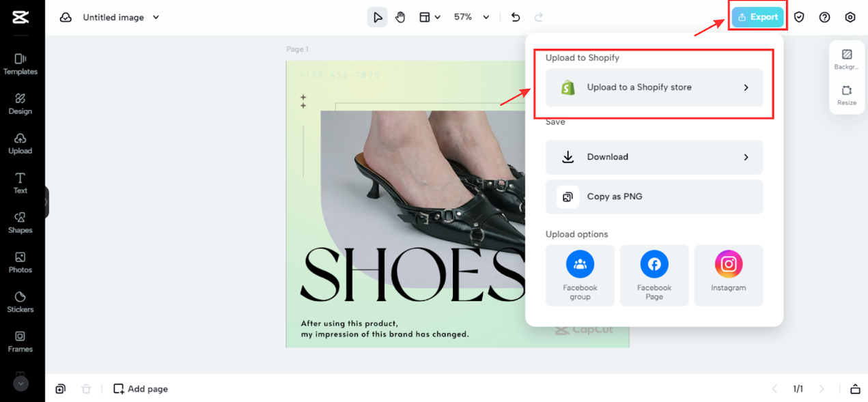Select the phone number text on canvas
Viewport: 868px width, 402px height.
point(340,75)
